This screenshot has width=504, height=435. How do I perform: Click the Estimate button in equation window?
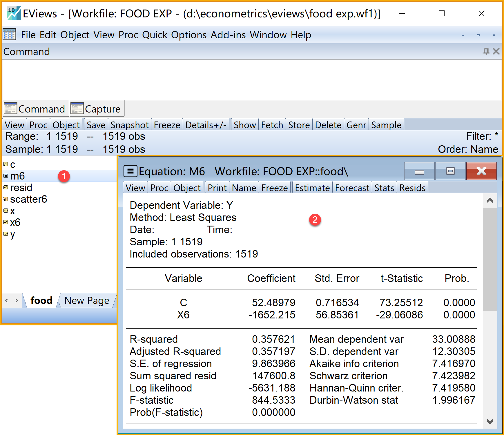tap(312, 188)
